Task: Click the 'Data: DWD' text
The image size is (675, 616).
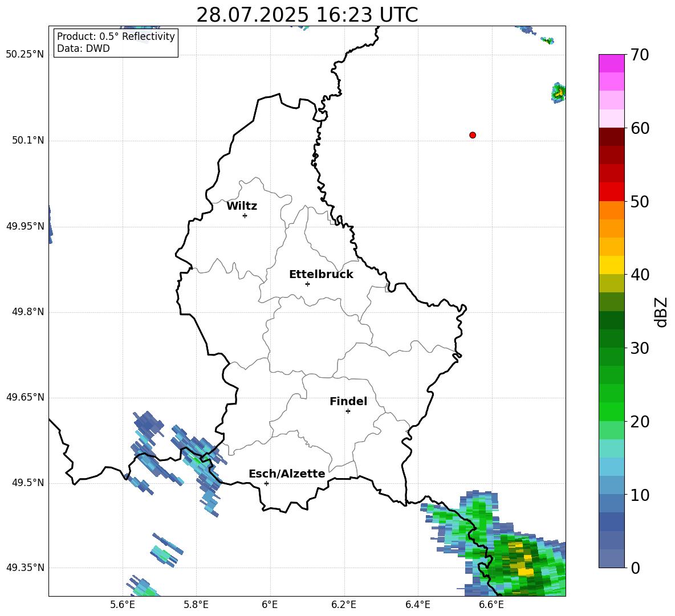Action: (x=83, y=48)
